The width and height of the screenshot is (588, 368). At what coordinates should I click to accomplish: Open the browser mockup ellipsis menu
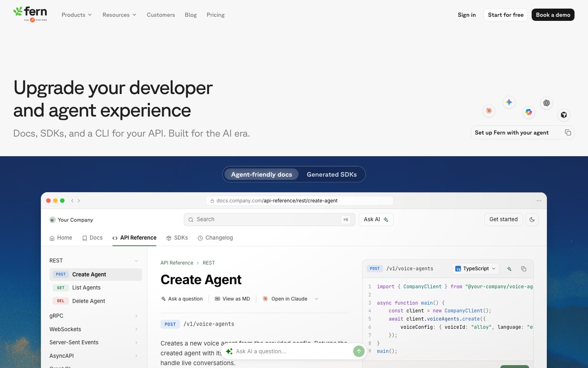(539, 201)
